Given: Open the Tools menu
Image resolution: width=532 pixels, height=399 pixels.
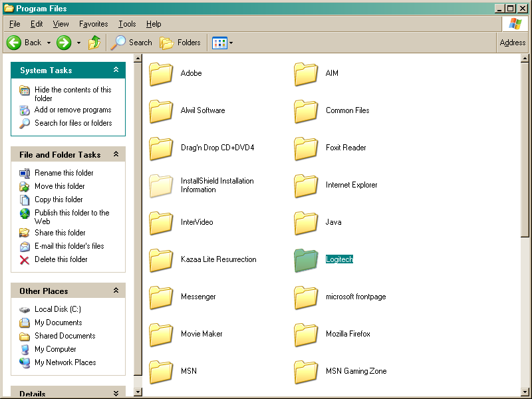Looking at the screenshot, I should (127, 24).
